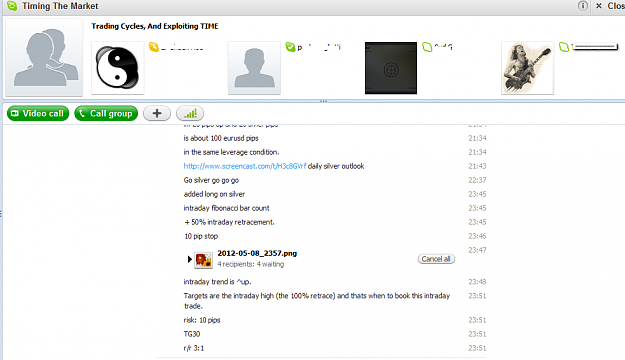
Task: Click file name 2012-05-08_2357.png
Action: 257,253
